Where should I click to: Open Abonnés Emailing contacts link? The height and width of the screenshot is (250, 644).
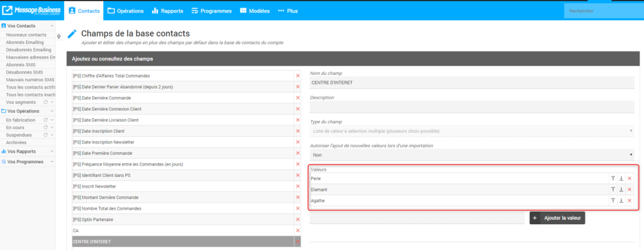[25, 42]
